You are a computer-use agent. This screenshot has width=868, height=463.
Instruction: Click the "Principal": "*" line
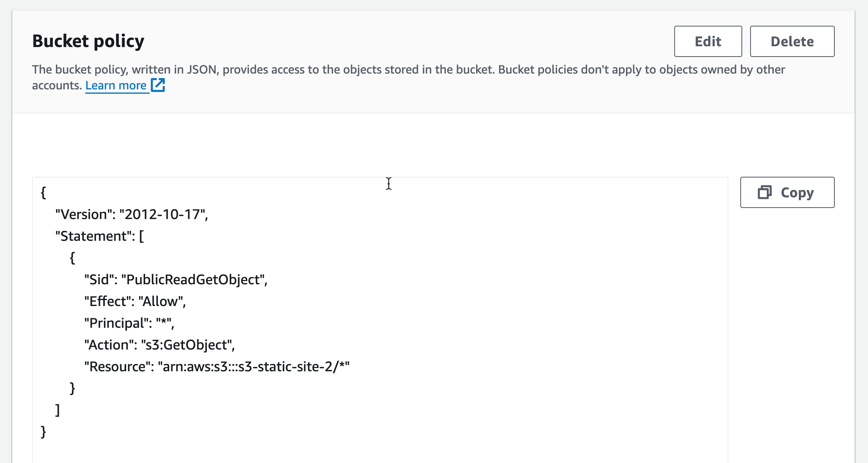pyautogui.click(x=129, y=323)
